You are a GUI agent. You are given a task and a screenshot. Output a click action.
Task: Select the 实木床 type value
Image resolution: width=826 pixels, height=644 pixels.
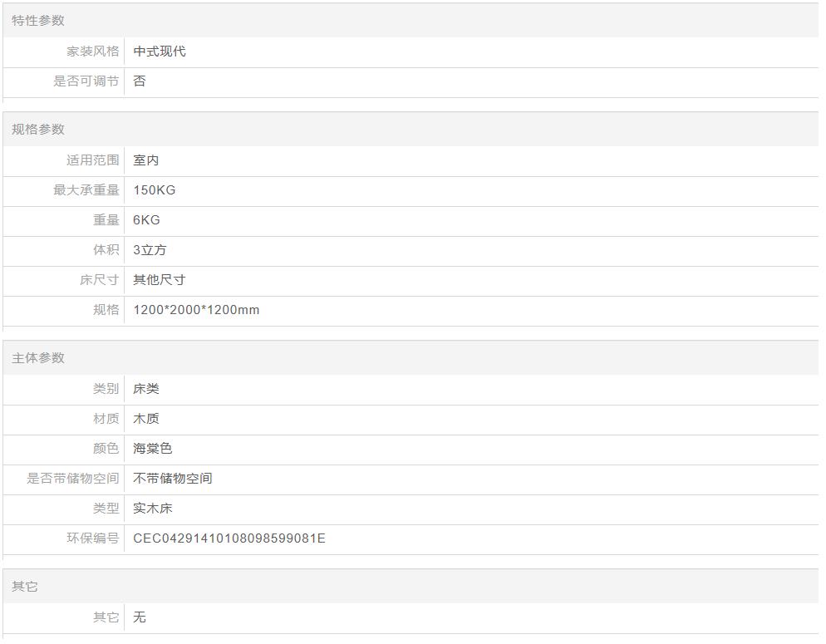tap(153, 509)
